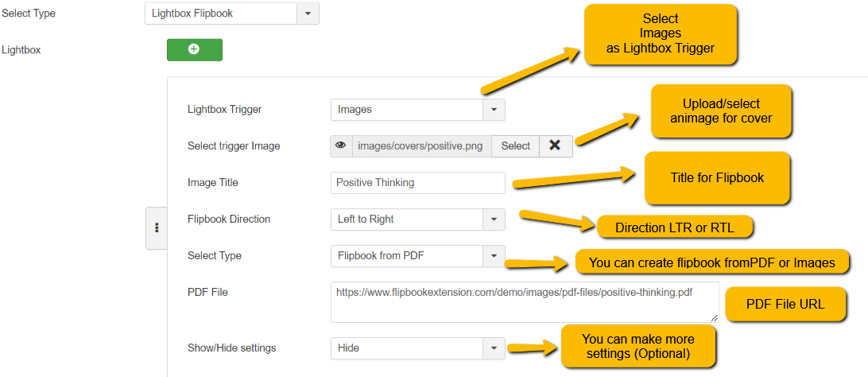
Task: Click the Select button for trigger image
Action: pyautogui.click(x=515, y=146)
